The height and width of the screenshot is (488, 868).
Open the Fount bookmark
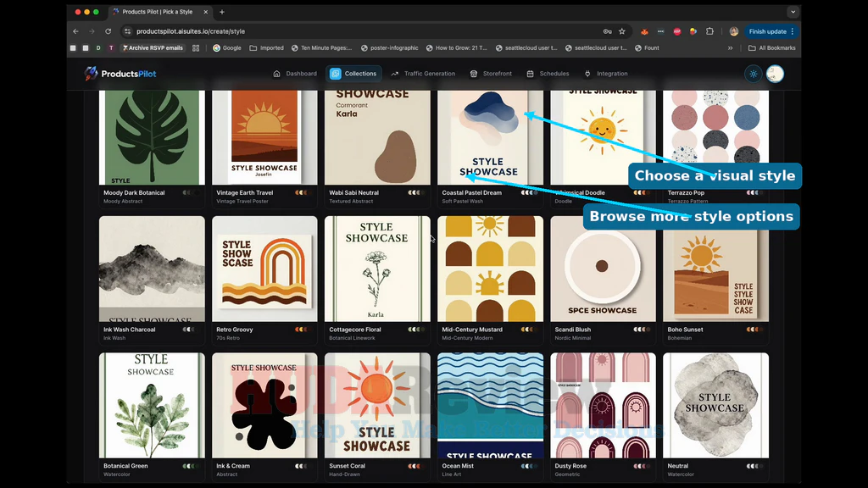(647, 48)
